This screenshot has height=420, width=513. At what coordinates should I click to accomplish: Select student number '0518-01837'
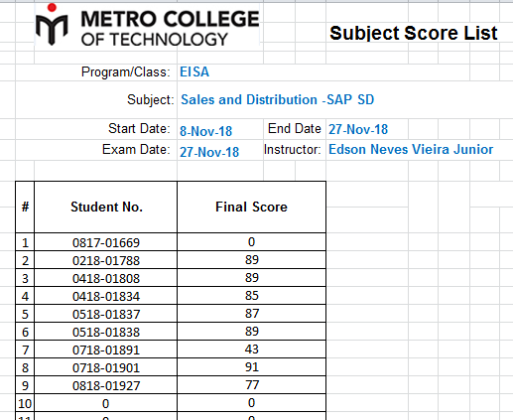click(x=106, y=314)
